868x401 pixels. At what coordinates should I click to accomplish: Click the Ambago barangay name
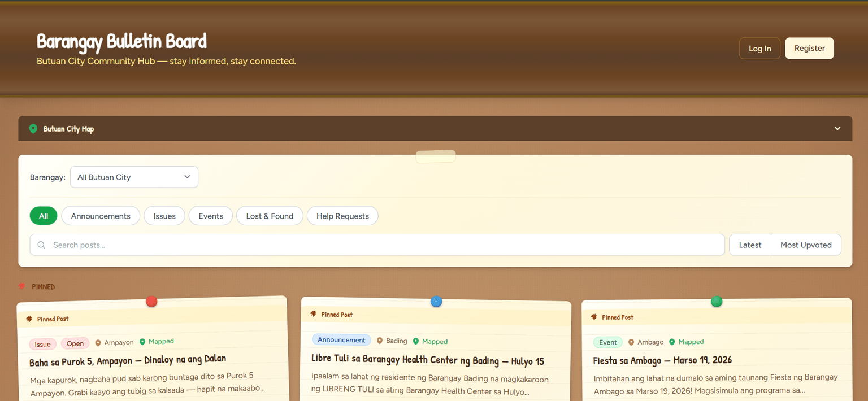650,342
